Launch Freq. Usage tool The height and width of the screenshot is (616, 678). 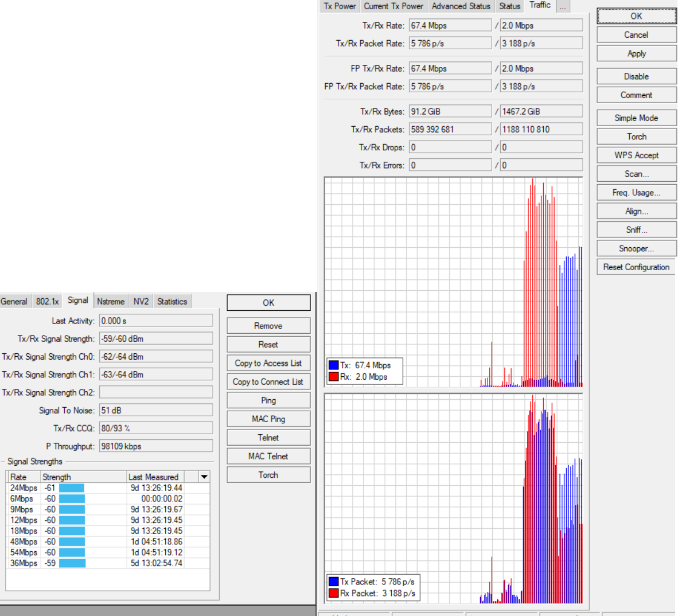coord(636,193)
